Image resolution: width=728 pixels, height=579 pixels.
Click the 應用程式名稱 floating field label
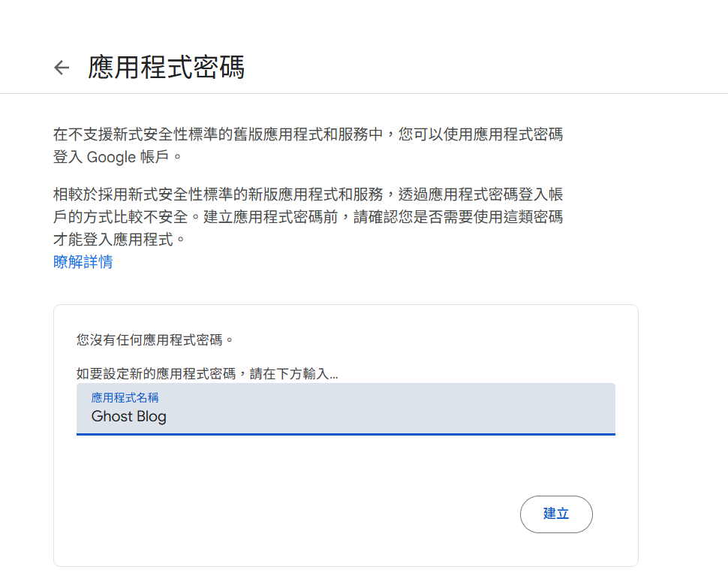(x=125, y=397)
